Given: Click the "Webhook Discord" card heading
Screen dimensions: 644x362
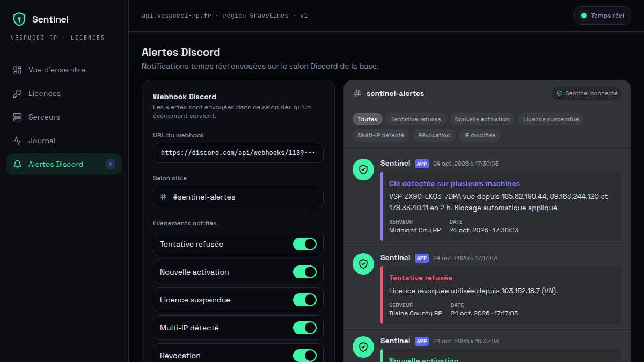Looking at the screenshot, I should (x=185, y=97).
